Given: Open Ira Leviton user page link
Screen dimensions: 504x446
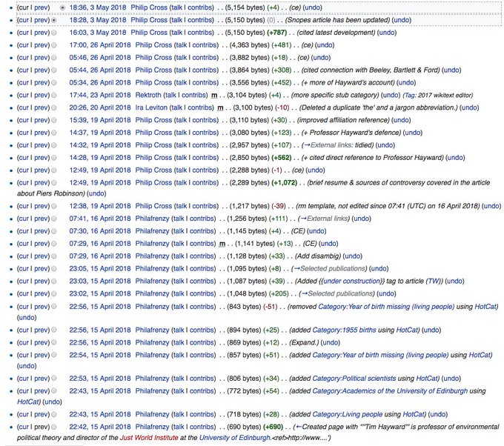Looking at the screenshot, I should pyautogui.click(x=151, y=107).
